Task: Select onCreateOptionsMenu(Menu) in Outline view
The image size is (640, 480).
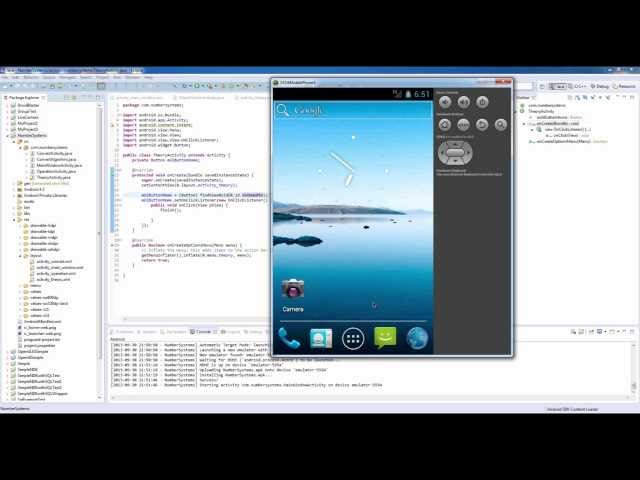Action: pos(568,141)
